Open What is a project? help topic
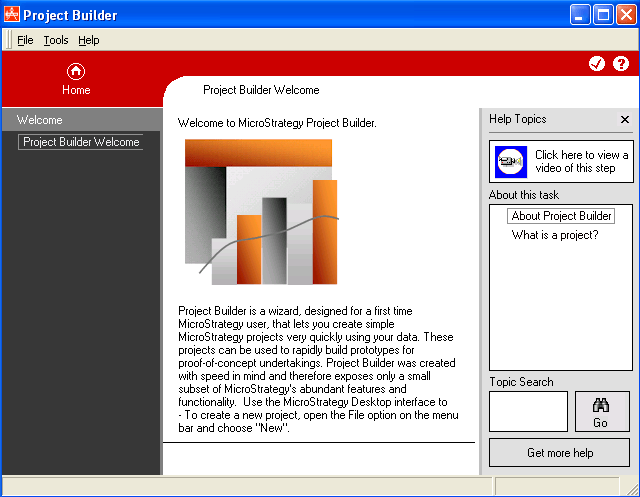 (x=555, y=235)
